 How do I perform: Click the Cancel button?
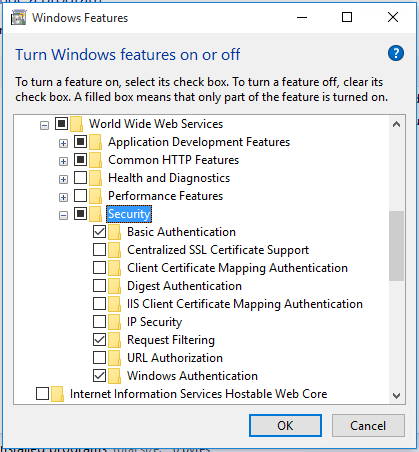coord(368,426)
